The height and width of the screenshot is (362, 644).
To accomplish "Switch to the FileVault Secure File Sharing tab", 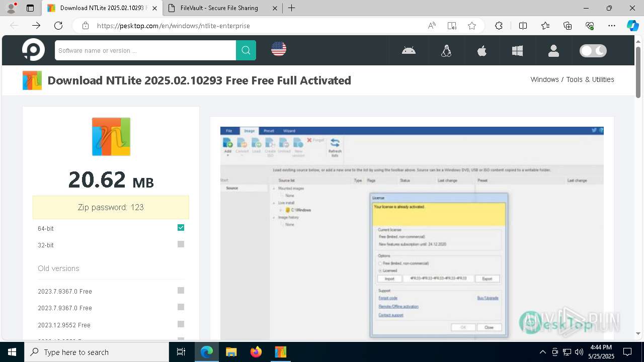I will [219, 8].
